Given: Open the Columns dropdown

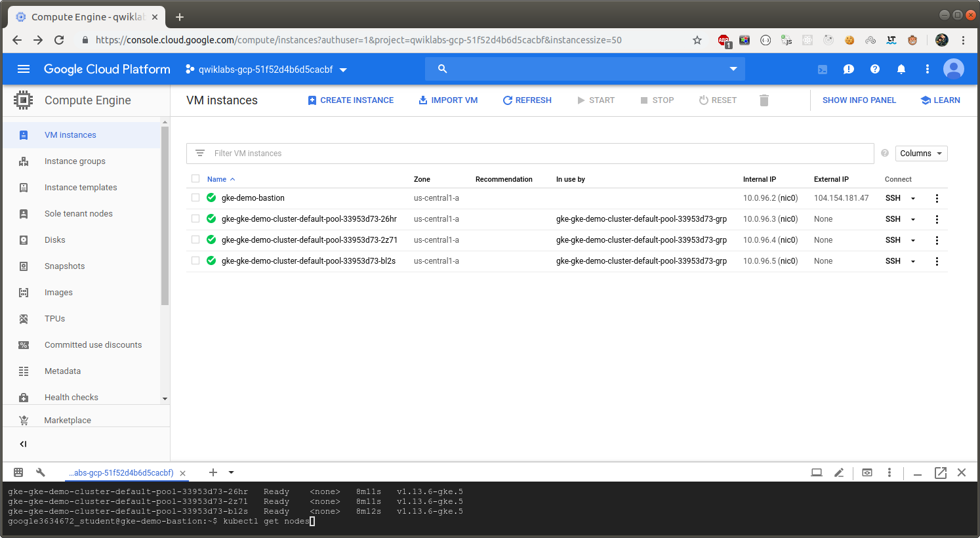Looking at the screenshot, I should pyautogui.click(x=921, y=154).
